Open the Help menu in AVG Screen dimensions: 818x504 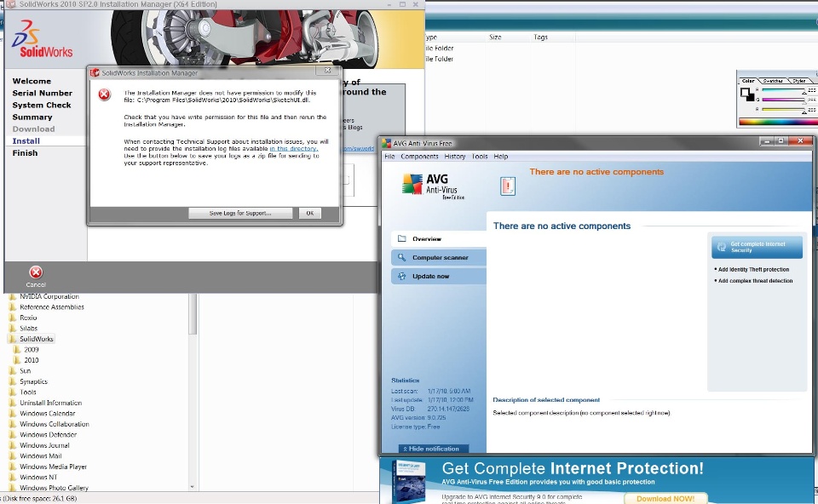click(501, 157)
